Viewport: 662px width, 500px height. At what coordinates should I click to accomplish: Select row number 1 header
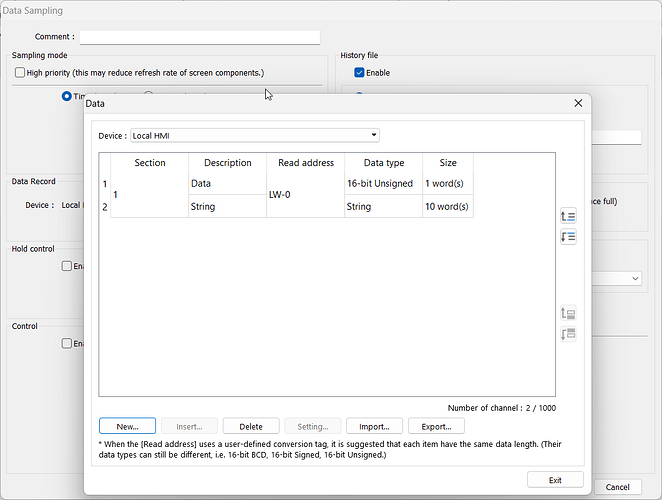pyautogui.click(x=105, y=184)
